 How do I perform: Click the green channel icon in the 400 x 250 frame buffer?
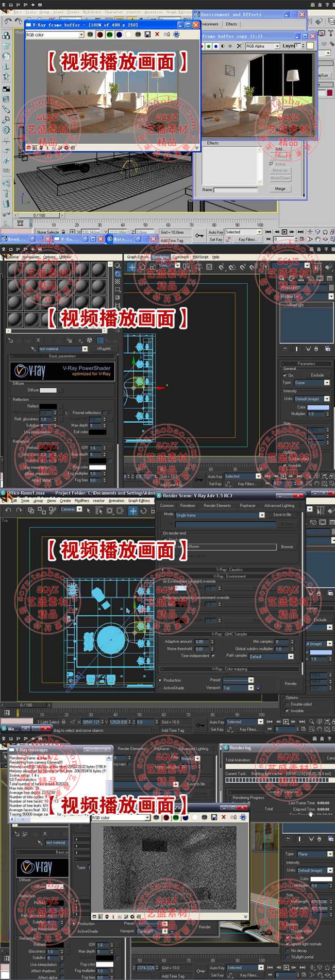point(109,34)
